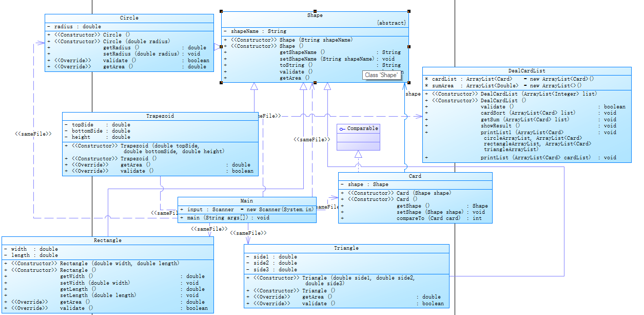Select the sumArea attribute in DealCardList
644x315 pixels.
point(503,86)
